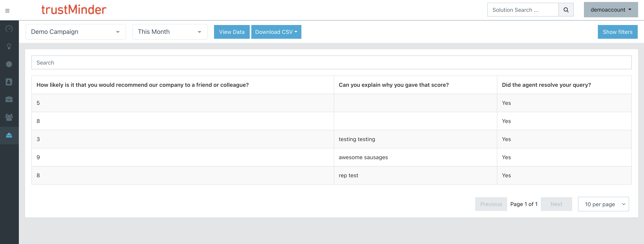Open the dashboard speedometer icon in sidebar

coord(9,29)
